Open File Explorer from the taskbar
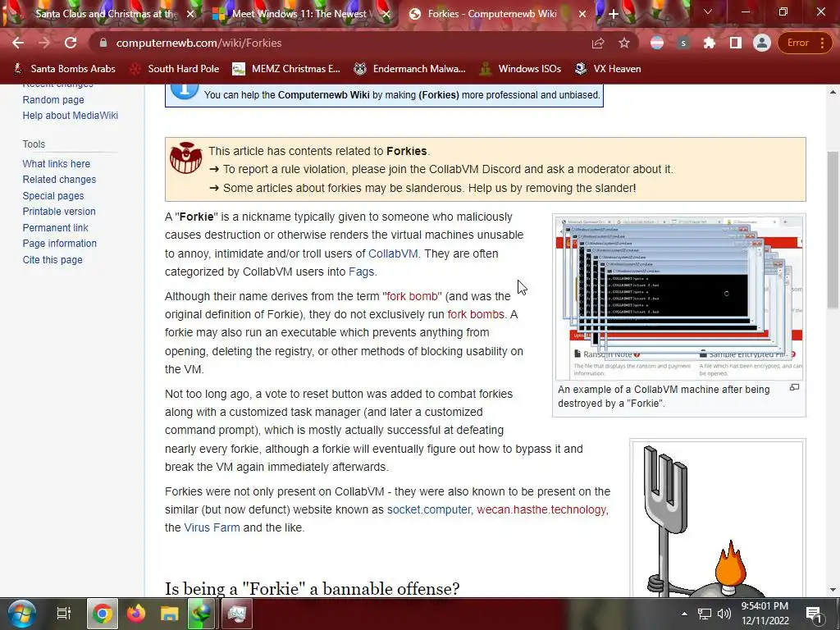This screenshot has width=840, height=630. click(x=169, y=614)
